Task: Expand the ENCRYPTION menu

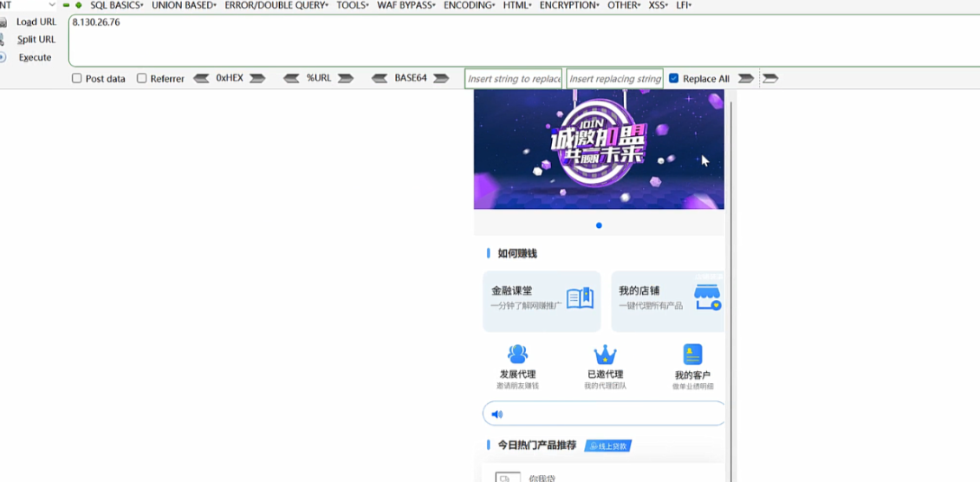Action: (569, 5)
